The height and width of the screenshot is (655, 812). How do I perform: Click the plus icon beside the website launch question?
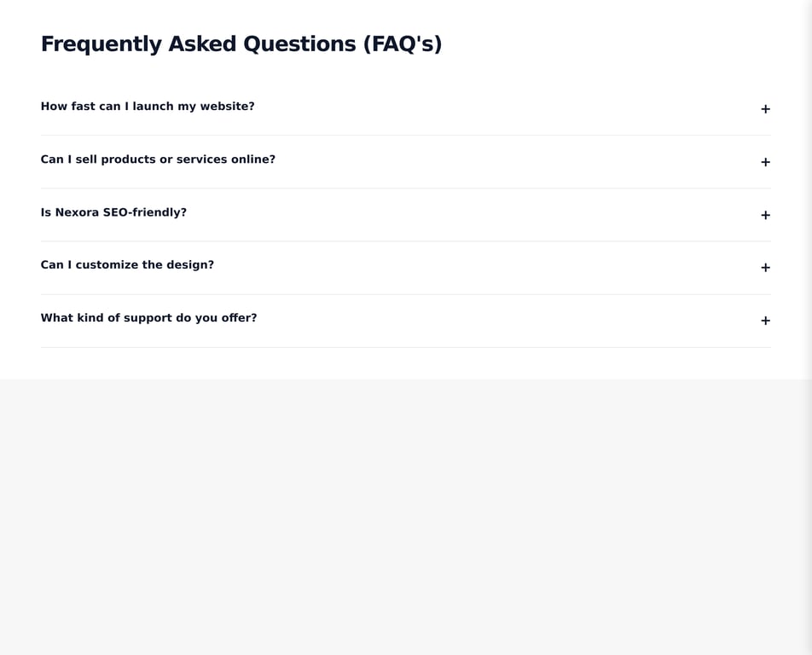pyautogui.click(x=765, y=109)
